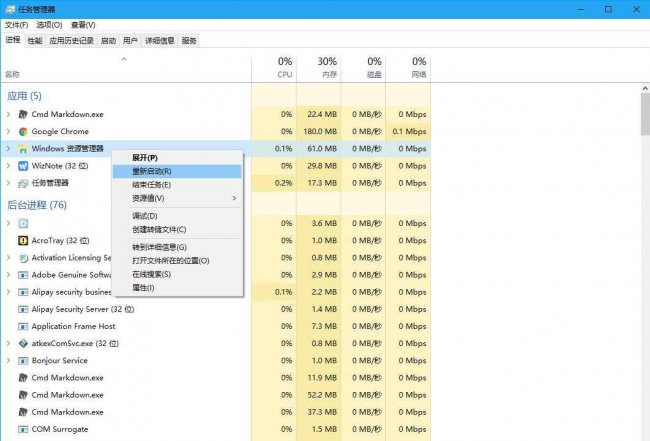
Task: Open the 查看(V) menu
Action: [83, 25]
